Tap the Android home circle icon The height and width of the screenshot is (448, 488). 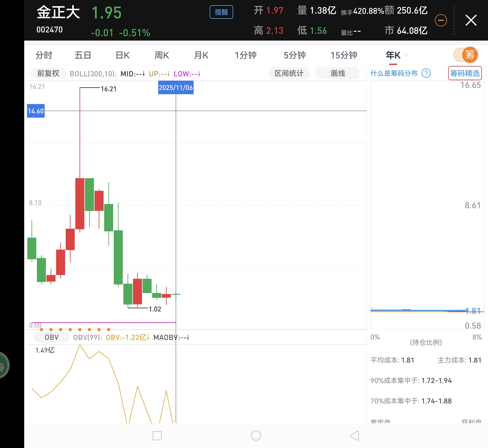coord(256,435)
